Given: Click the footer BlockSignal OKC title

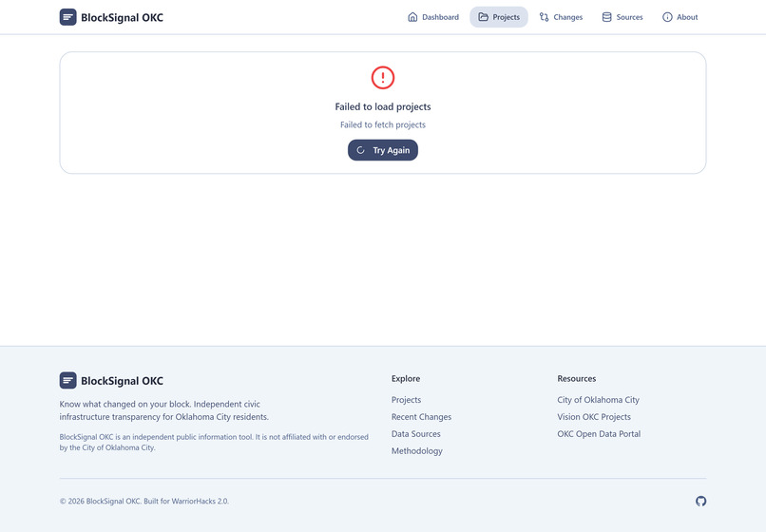Looking at the screenshot, I should click(x=123, y=381).
